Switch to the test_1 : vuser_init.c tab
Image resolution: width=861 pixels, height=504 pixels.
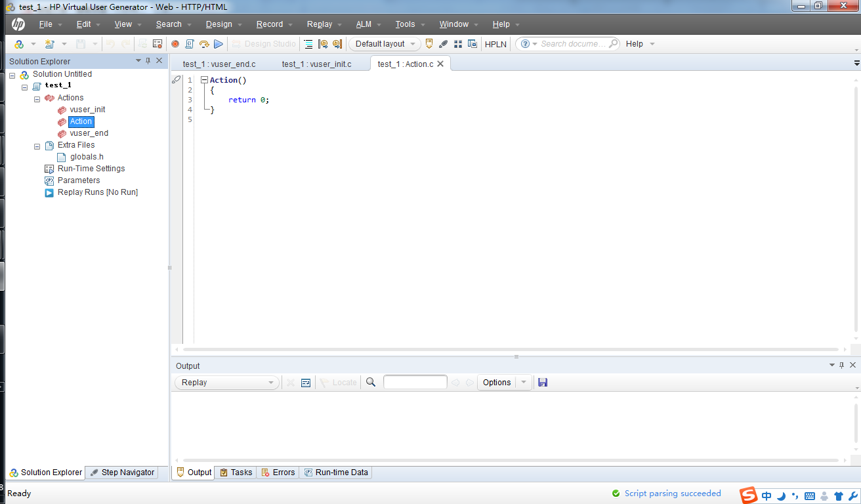tap(316, 64)
